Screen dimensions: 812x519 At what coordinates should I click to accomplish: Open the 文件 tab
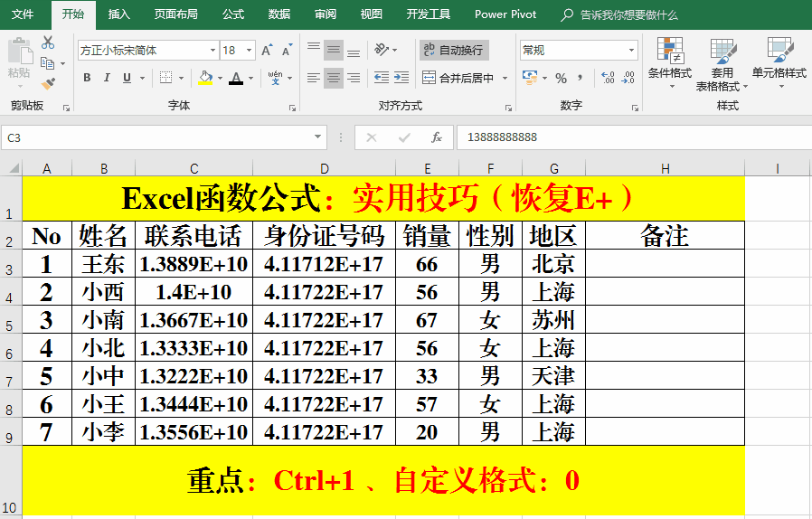[x=23, y=14]
